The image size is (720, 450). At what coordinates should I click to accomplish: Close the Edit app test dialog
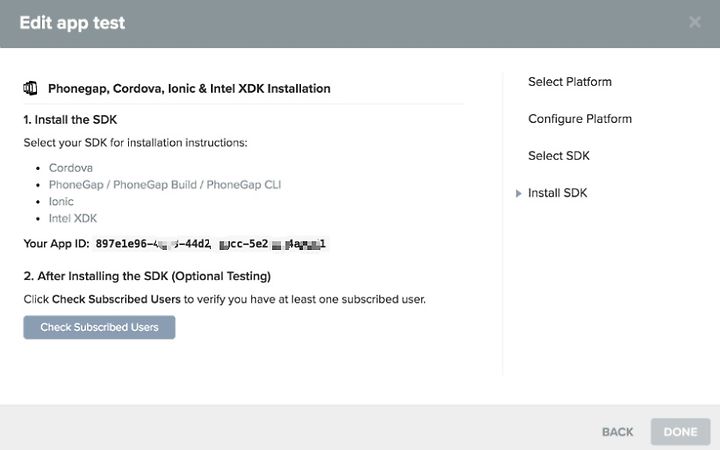(x=695, y=22)
